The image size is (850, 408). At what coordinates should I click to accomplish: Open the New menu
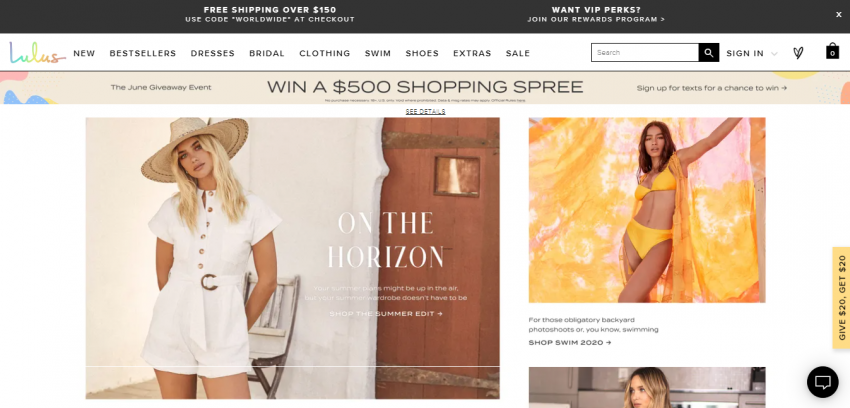pyautogui.click(x=84, y=53)
